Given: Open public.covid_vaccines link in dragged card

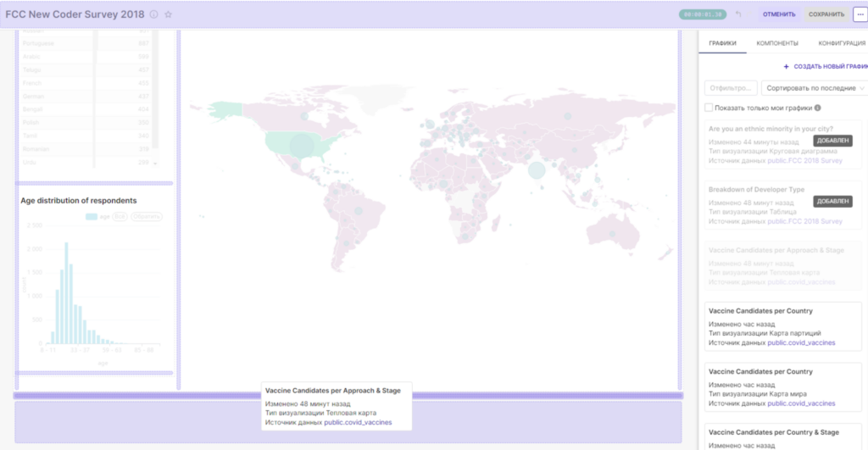Looking at the screenshot, I should (x=358, y=422).
